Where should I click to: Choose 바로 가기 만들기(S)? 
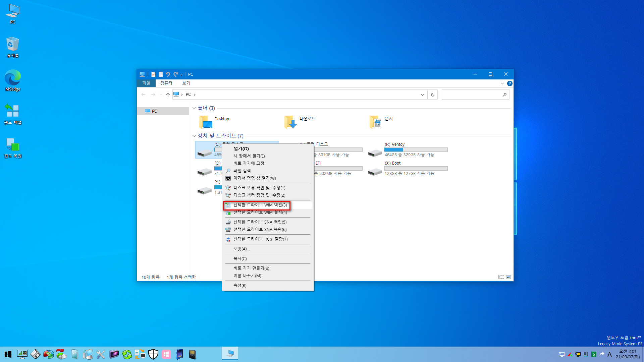pyautogui.click(x=268, y=268)
